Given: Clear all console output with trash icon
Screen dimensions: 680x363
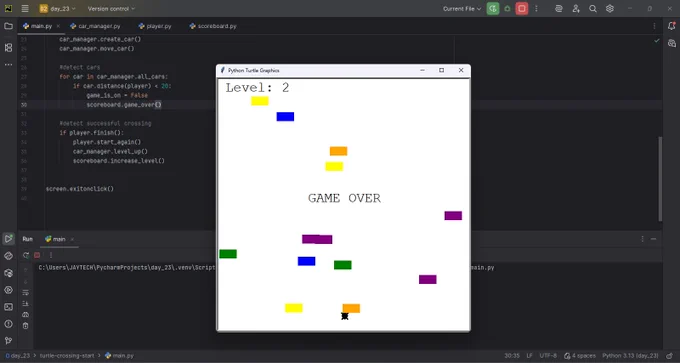Looking at the screenshot, I should (x=26, y=326).
